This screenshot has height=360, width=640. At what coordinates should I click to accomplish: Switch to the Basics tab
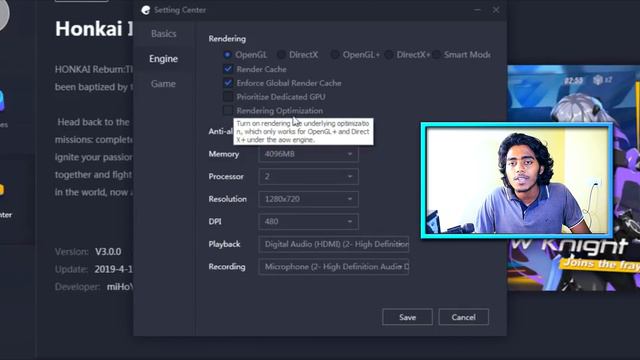coord(164,33)
